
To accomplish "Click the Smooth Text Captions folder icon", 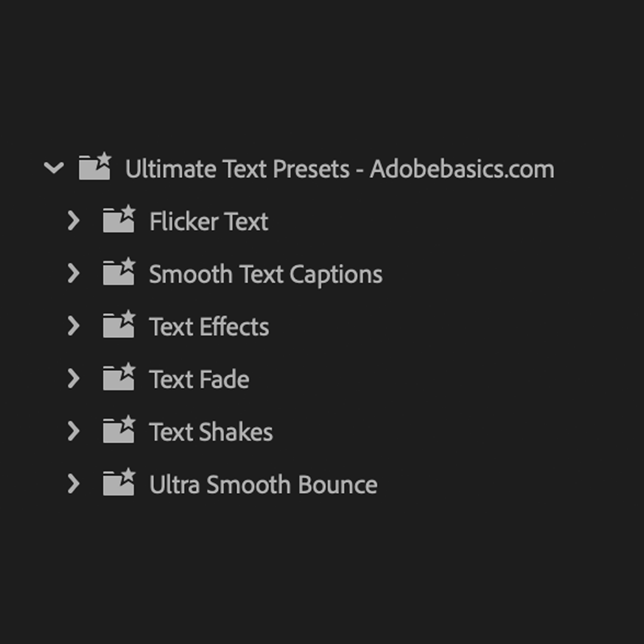I will pos(119,274).
